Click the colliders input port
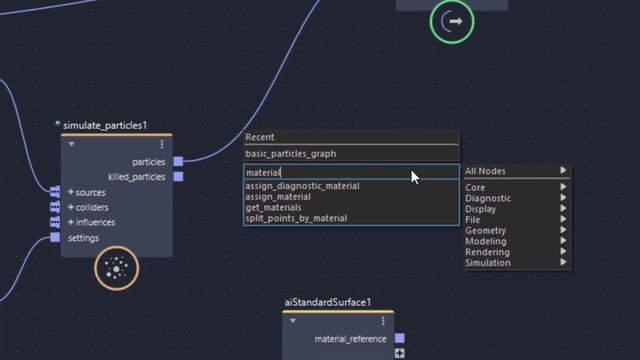Image resolution: width=640 pixels, height=360 pixels. pos(55,207)
